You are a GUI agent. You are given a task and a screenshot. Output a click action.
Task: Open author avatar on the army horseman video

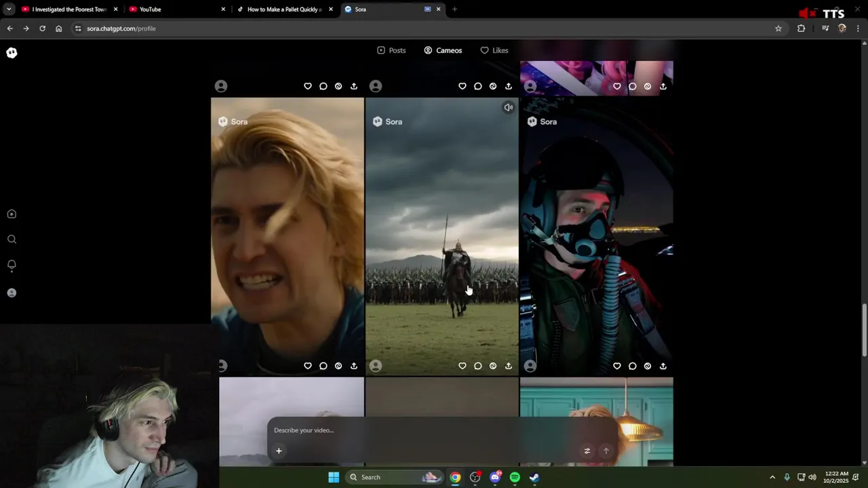pos(376,366)
